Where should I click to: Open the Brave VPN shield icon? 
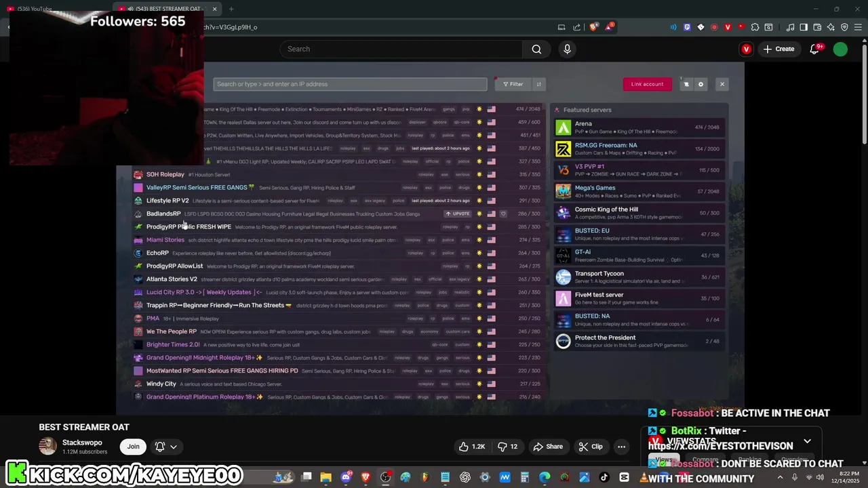(x=844, y=27)
